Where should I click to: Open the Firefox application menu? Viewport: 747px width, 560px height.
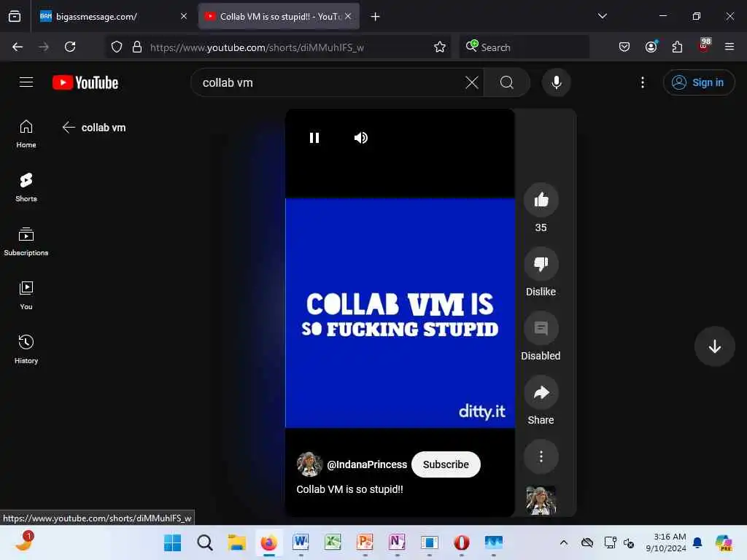(729, 47)
